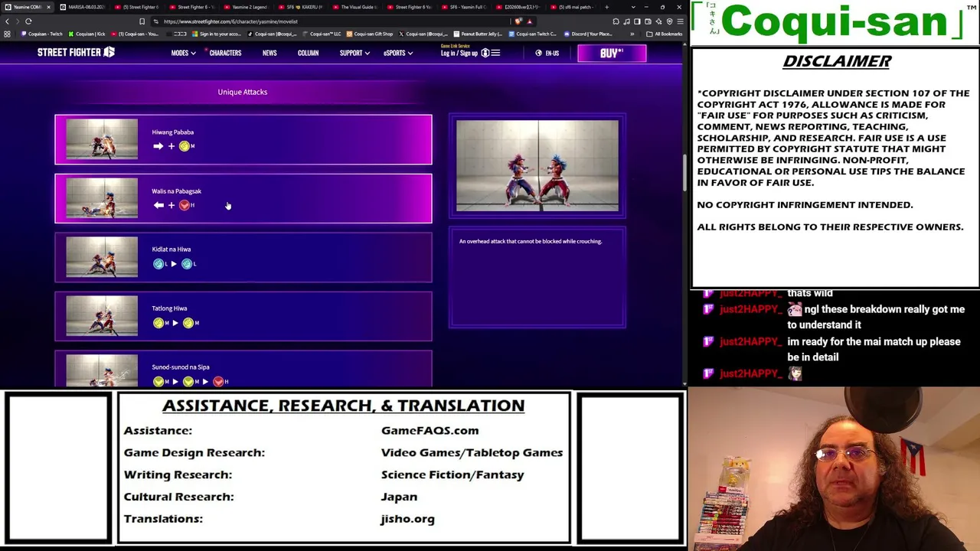Viewport: 980px width, 551px height.
Task: Open the COLUMN section
Action: tap(308, 53)
